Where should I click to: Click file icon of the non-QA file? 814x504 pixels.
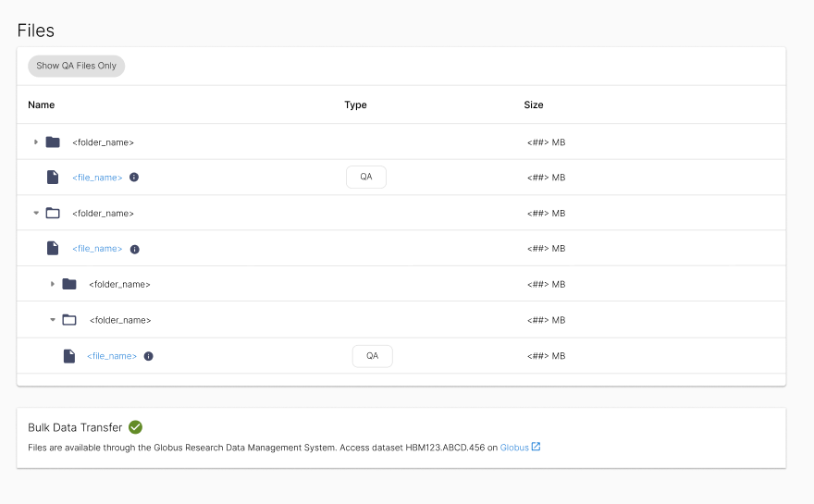point(53,248)
